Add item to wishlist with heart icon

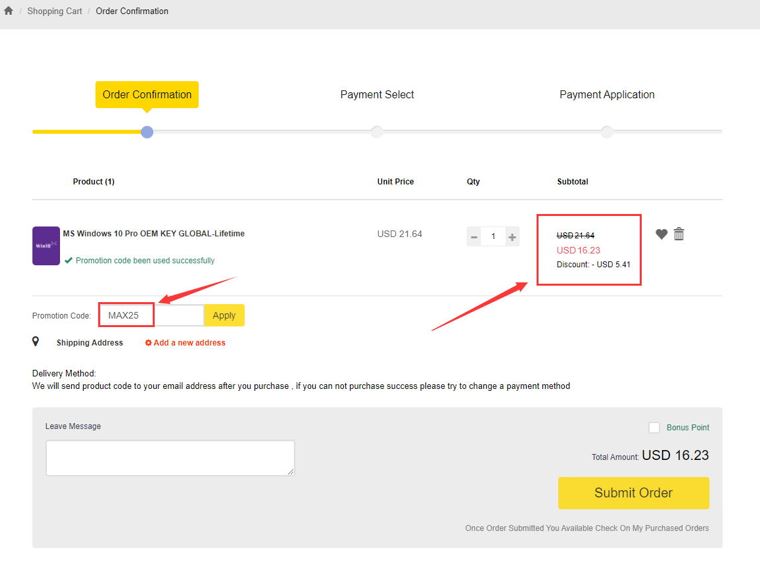click(x=662, y=234)
